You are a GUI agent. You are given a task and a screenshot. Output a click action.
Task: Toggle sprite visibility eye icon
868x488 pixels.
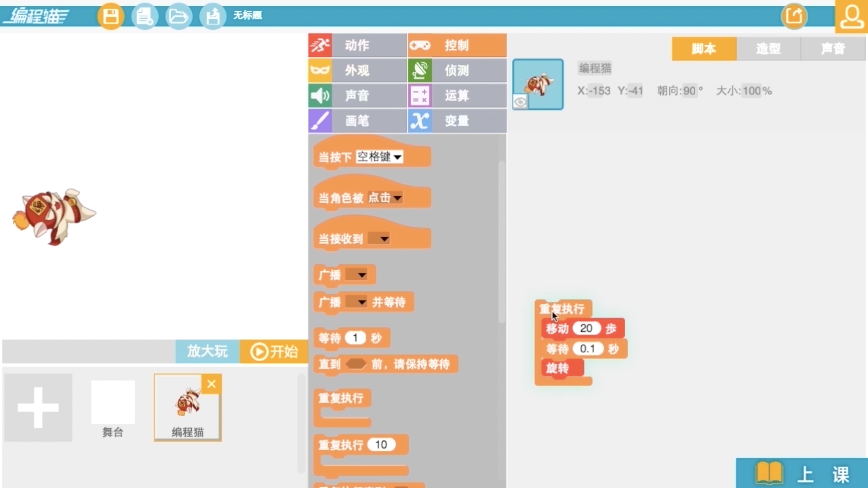pyautogui.click(x=520, y=102)
